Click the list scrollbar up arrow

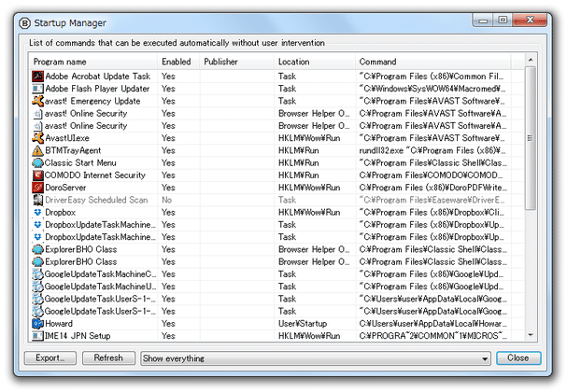531,60
